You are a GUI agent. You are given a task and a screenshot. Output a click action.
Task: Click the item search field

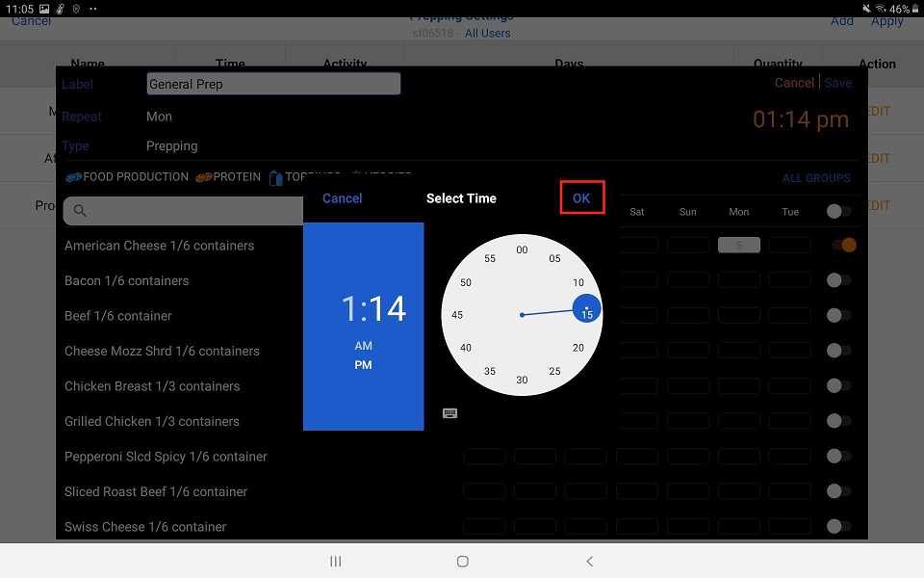point(183,211)
